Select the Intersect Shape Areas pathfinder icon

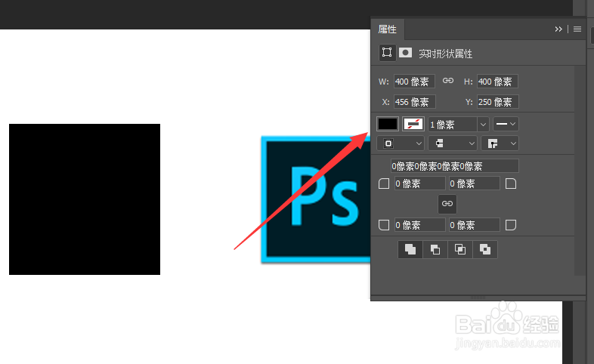[x=460, y=249]
